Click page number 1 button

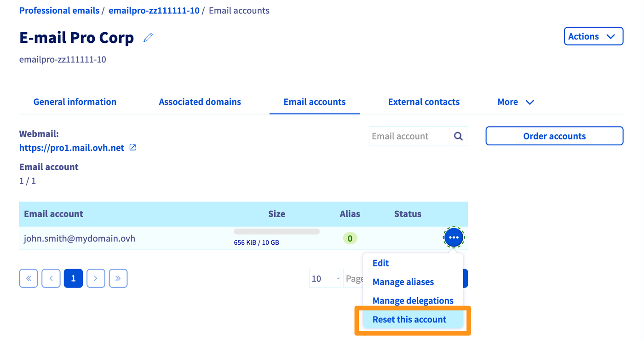[x=73, y=278]
